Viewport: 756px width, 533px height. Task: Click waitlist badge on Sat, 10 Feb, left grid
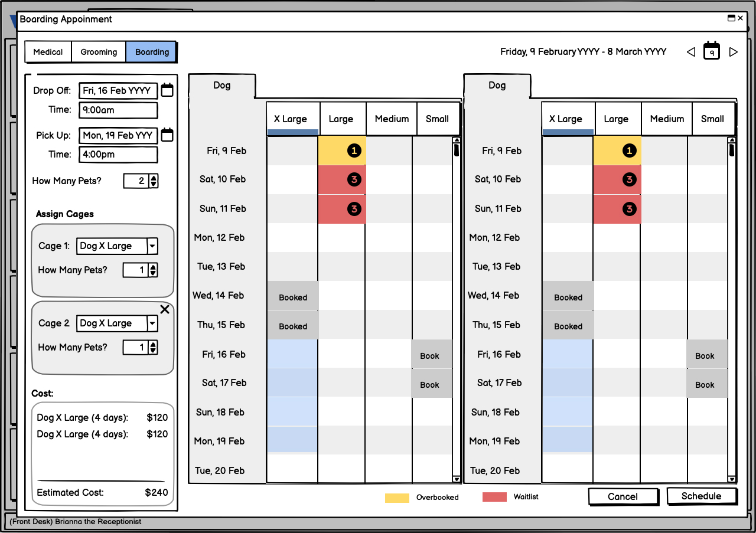354,179
